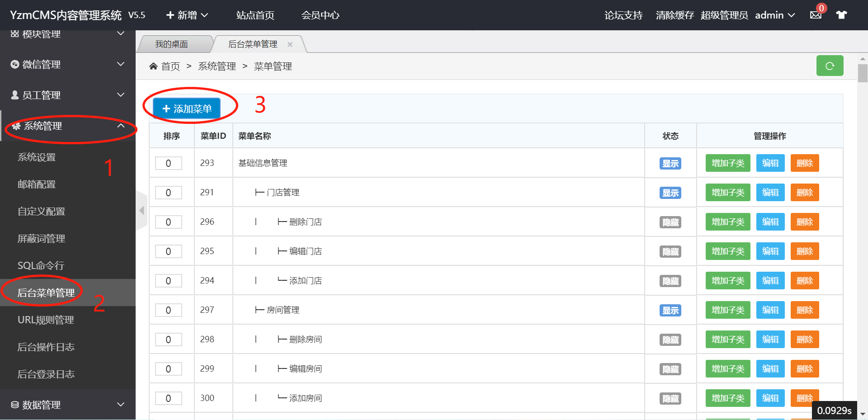Click 编辑 for 添加门店 row
The width and height of the screenshot is (868, 420).
click(x=770, y=281)
